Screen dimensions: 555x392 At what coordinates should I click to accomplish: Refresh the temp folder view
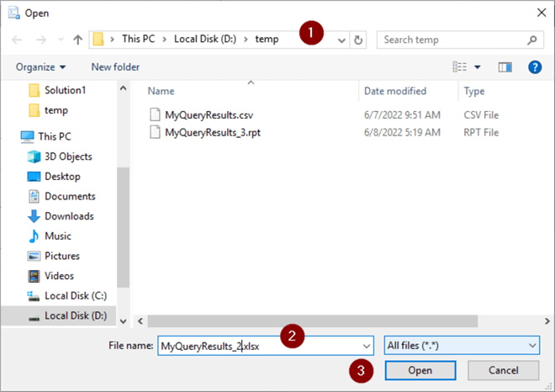pyautogui.click(x=358, y=40)
